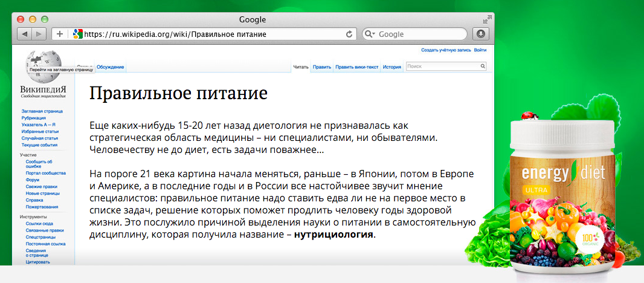Open Портал сообщества link
The image size is (644, 283).
[45, 173]
